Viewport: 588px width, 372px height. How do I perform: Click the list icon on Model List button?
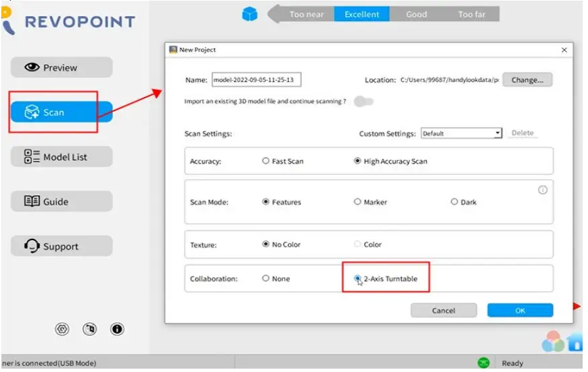[x=32, y=157]
